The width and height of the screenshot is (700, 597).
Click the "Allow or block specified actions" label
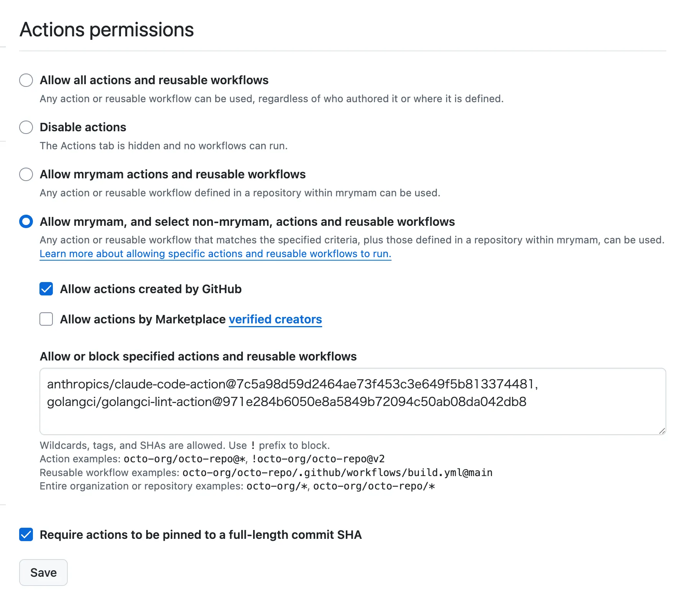[x=198, y=356]
